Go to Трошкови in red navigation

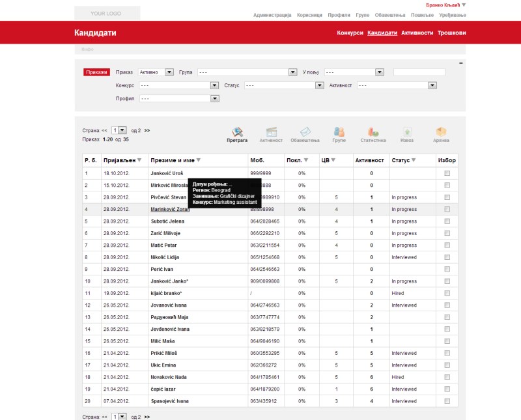[x=451, y=33]
